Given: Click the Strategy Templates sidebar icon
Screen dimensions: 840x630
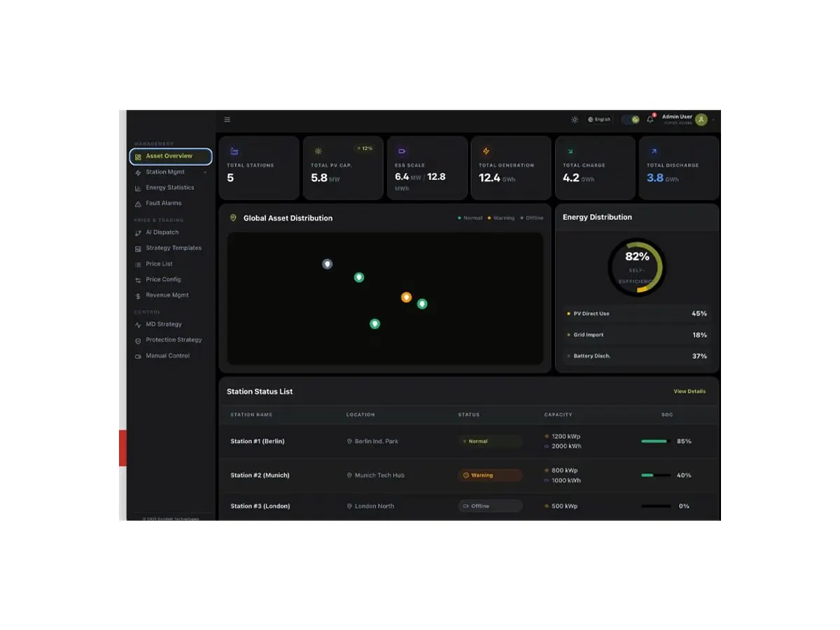Looking at the screenshot, I should pyautogui.click(x=138, y=248).
